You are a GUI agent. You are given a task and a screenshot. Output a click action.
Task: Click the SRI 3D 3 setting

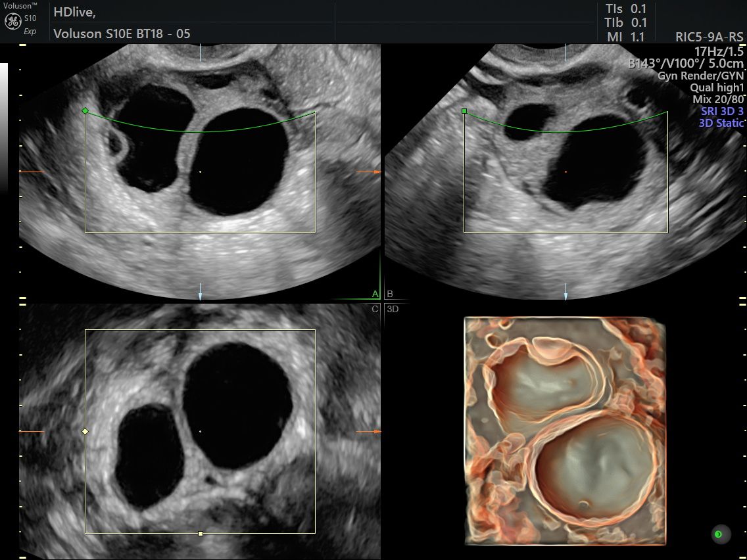722,111
